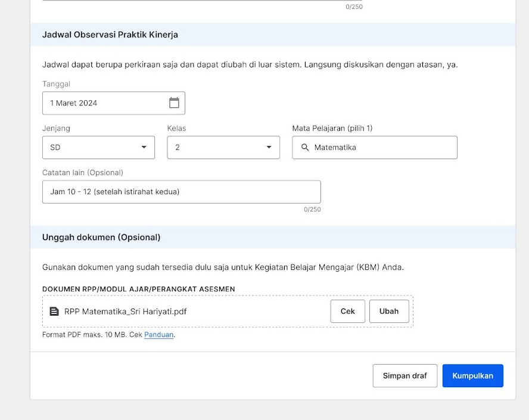529x420 pixels.
Task: Open the Panduan guide link
Action: coord(159,335)
